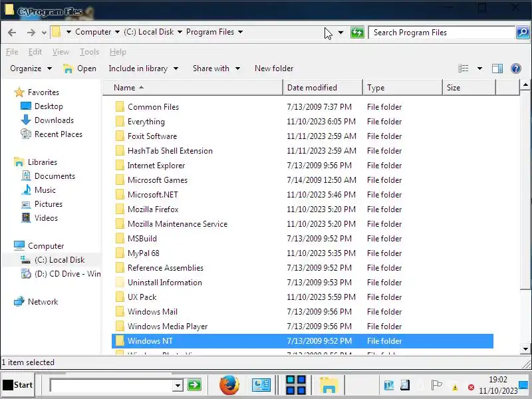This screenshot has height=399, width=532.
Task: Select the Everything folder icon
Action: click(120, 121)
